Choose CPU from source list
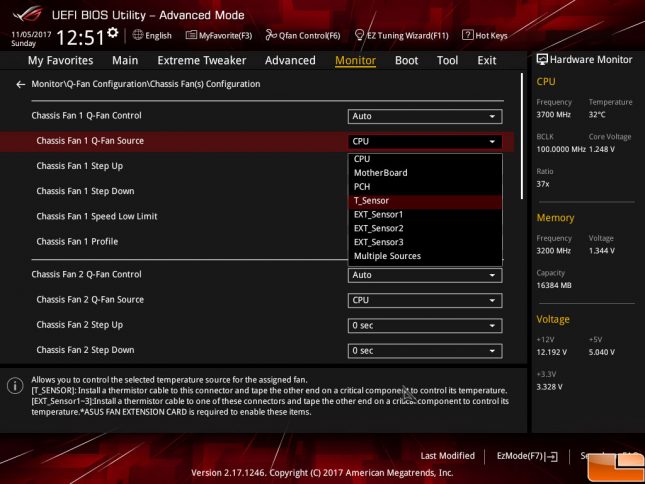The width and height of the screenshot is (645, 484). click(425, 159)
